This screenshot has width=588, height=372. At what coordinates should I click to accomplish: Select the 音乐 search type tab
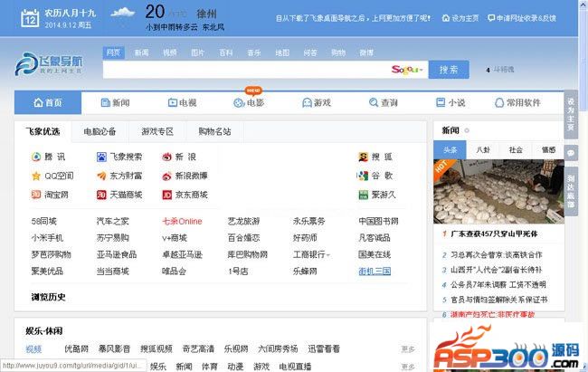(254, 52)
